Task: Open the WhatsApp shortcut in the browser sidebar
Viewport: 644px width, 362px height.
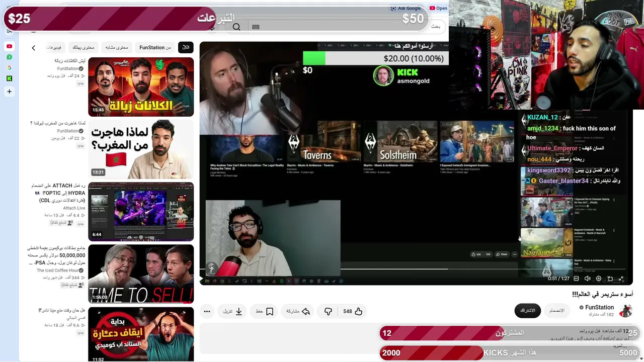Action: point(9,57)
